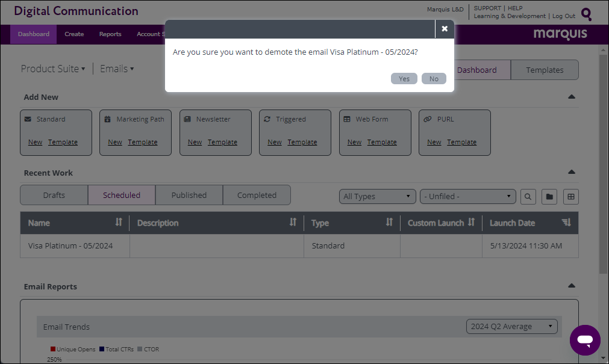Open Template link under Triggered

[302, 142]
